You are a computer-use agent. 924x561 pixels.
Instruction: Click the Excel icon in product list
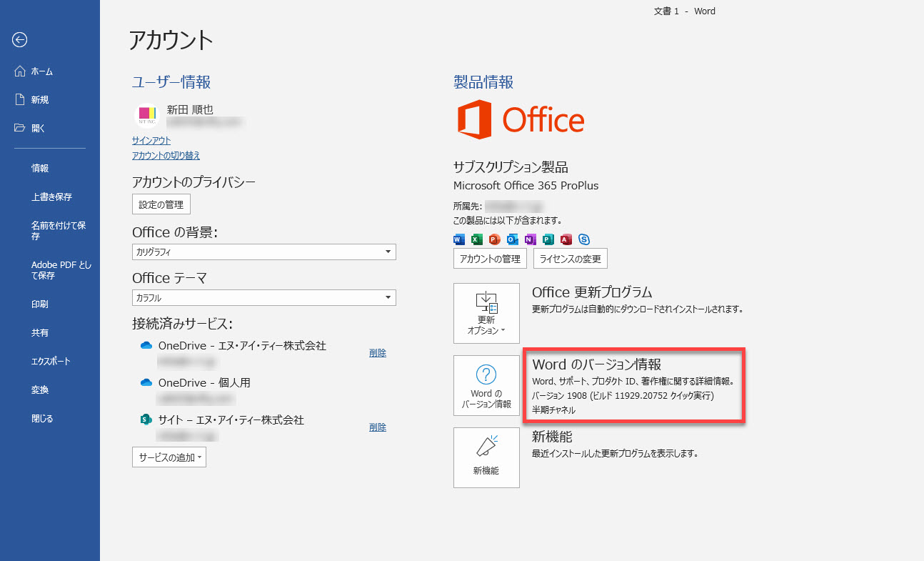pos(477,239)
